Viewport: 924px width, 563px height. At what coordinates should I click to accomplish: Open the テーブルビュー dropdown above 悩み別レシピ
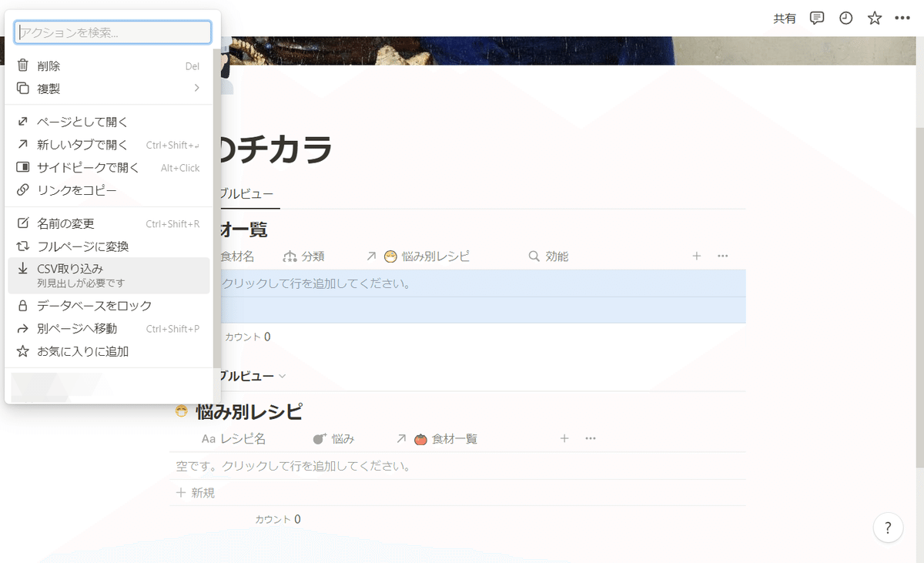pyautogui.click(x=254, y=376)
